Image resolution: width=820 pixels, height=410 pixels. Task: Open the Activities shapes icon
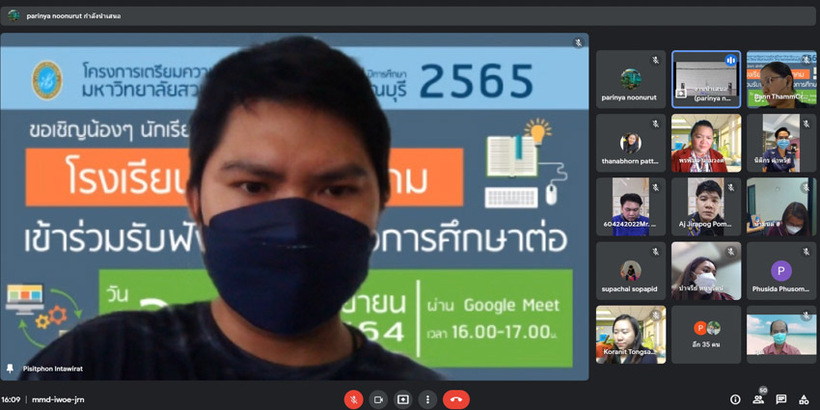coord(803,399)
